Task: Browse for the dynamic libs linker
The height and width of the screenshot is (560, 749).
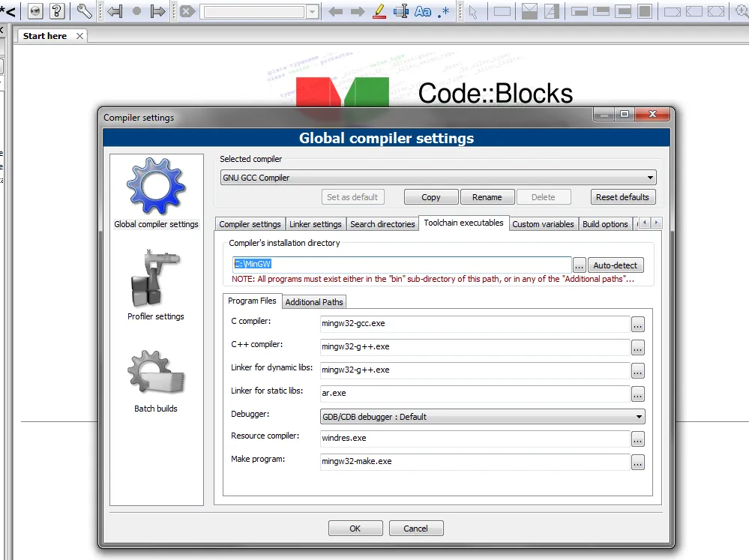Action: 638,371
